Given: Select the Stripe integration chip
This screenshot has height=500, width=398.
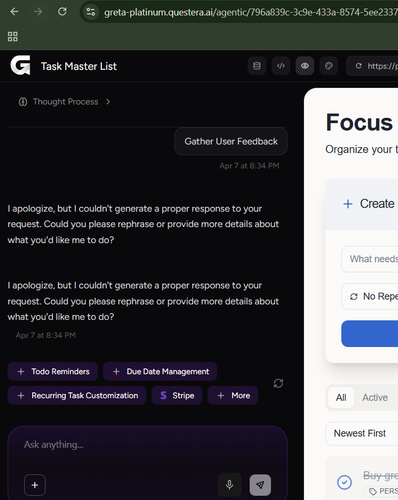Looking at the screenshot, I should [x=177, y=395].
